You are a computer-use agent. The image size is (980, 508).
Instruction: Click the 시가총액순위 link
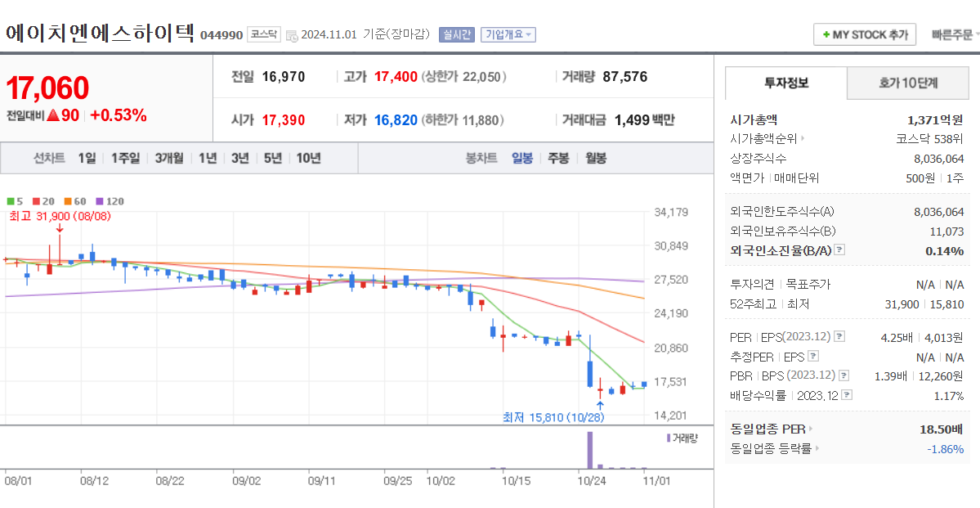tap(763, 140)
